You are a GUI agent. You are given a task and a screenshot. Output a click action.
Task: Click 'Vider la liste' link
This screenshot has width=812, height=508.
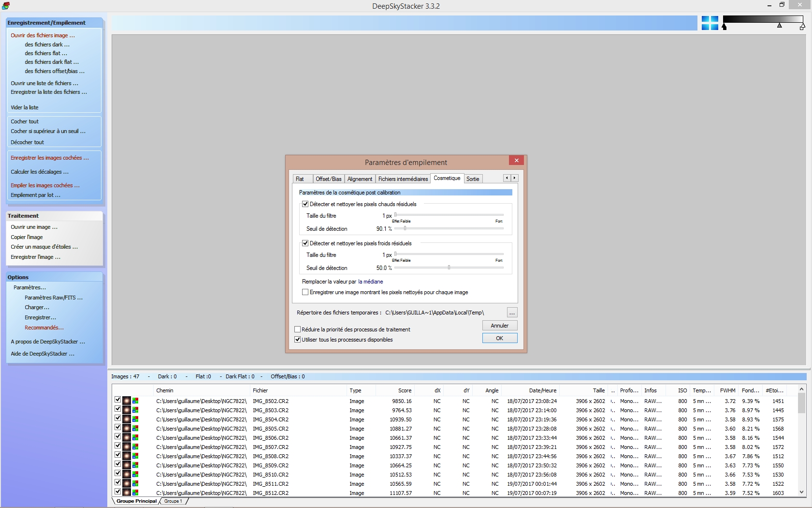(25, 107)
